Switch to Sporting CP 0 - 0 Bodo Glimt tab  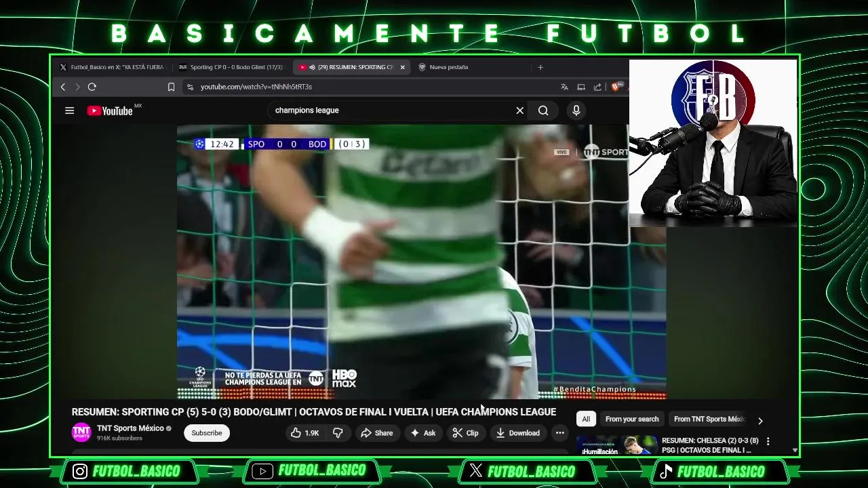coord(231,67)
